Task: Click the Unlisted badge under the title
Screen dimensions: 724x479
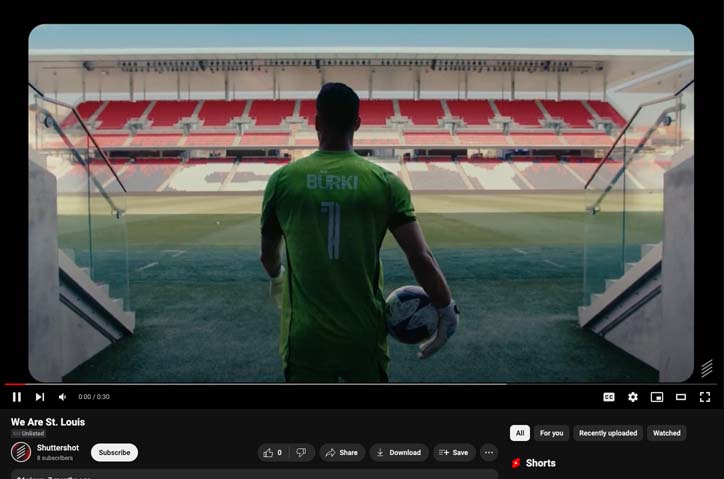Action: pyautogui.click(x=28, y=433)
